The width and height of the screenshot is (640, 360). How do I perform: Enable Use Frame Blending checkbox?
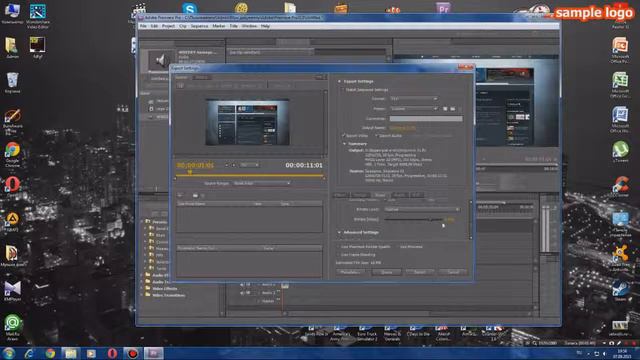(x=338, y=255)
